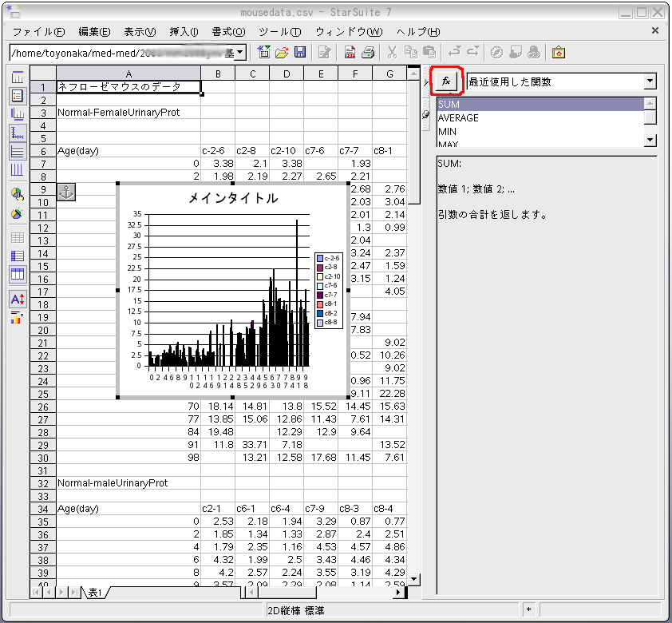Image resolution: width=672 pixels, height=623 pixels.
Task: Click the Redo arrow icon
Action: pyautogui.click(x=473, y=52)
